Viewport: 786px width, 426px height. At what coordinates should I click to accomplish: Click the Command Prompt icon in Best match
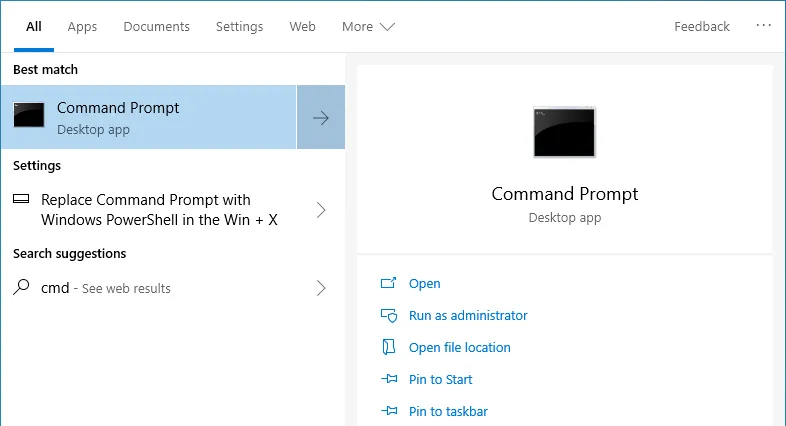(29, 116)
